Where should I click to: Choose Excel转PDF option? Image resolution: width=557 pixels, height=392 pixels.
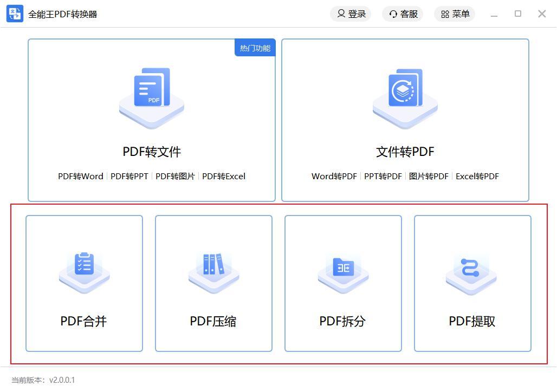tap(477, 177)
